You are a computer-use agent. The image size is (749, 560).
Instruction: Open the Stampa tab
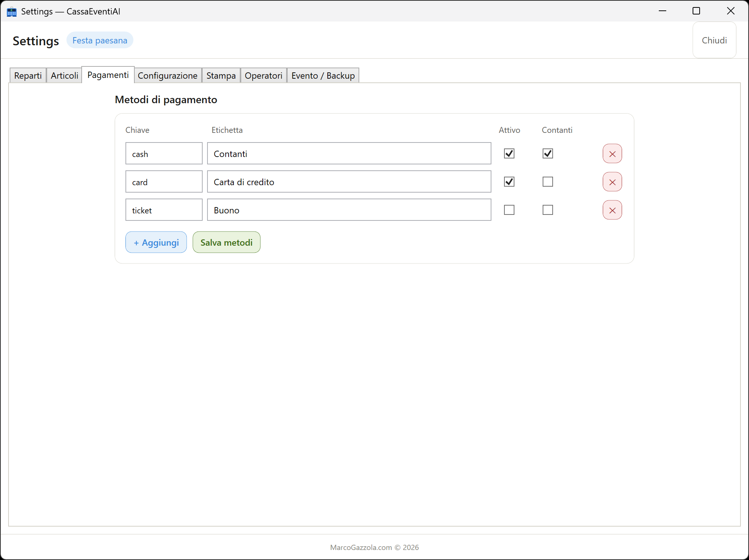[x=221, y=75]
